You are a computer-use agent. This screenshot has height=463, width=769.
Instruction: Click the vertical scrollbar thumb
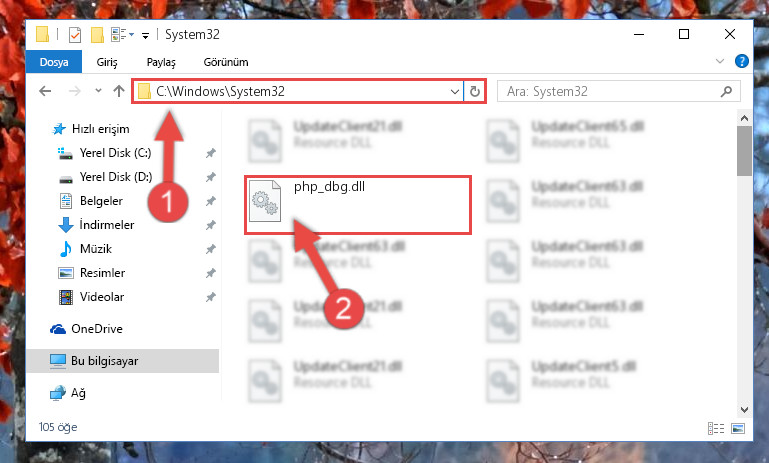(x=744, y=151)
